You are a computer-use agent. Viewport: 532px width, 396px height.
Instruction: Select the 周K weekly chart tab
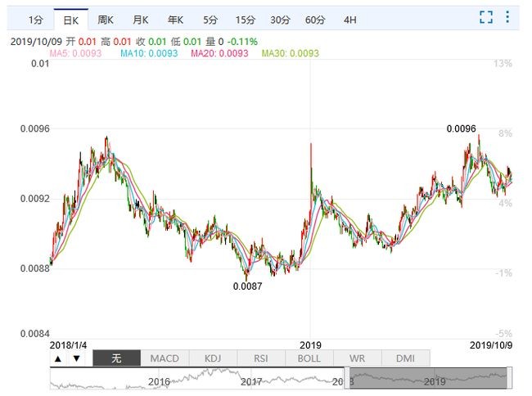click(106, 19)
